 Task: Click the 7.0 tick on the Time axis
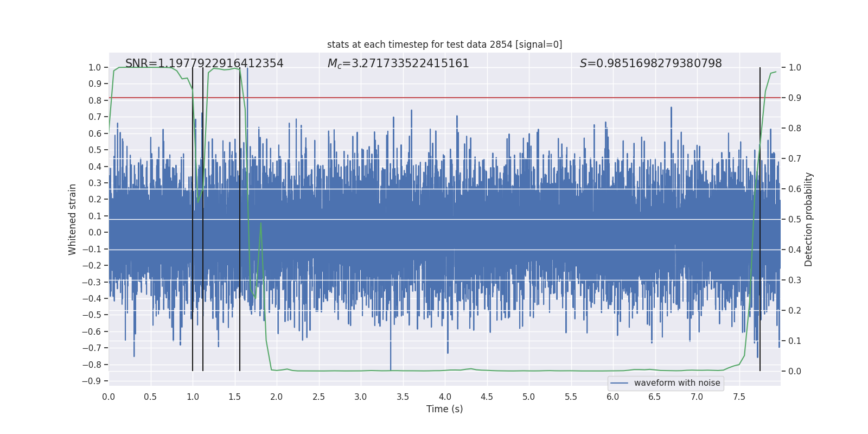tap(697, 397)
